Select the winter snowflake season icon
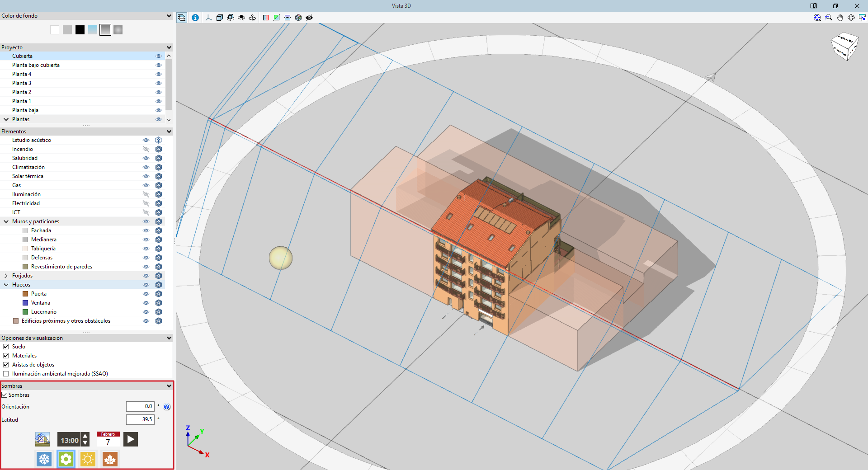 (x=44, y=460)
